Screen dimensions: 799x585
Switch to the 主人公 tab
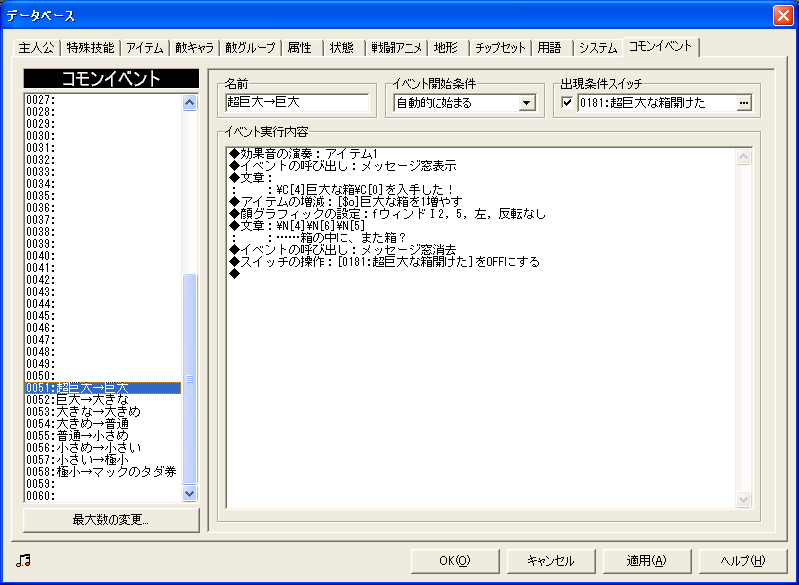pos(36,48)
